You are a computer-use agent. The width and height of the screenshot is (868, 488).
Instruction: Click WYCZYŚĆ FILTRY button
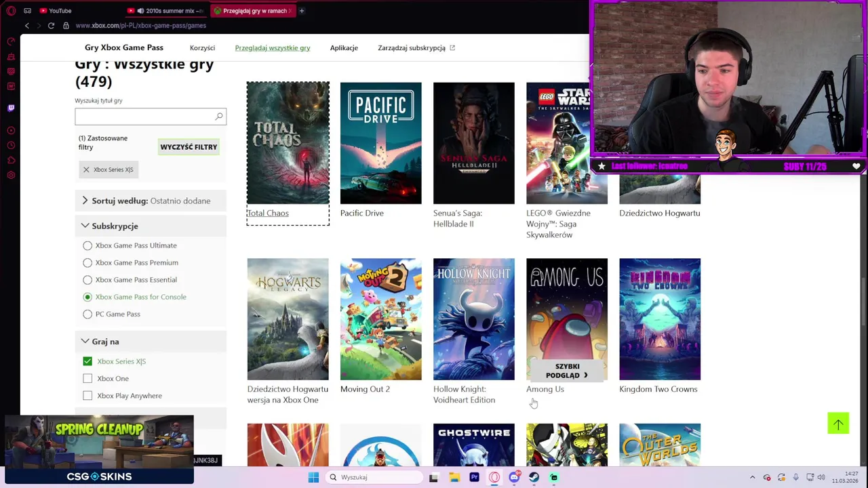(189, 147)
